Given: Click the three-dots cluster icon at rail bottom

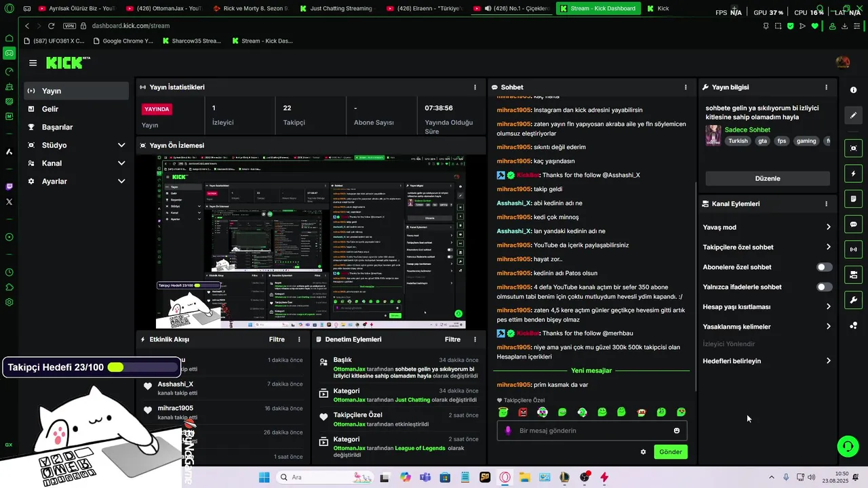Looking at the screenshot, I should click(853, 326).
